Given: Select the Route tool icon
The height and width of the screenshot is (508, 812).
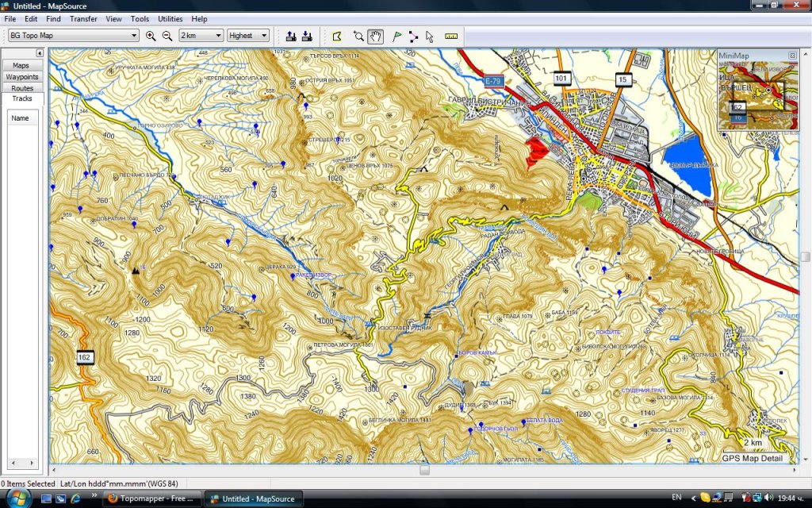Looking at the screenshot, I should point(413,36).
